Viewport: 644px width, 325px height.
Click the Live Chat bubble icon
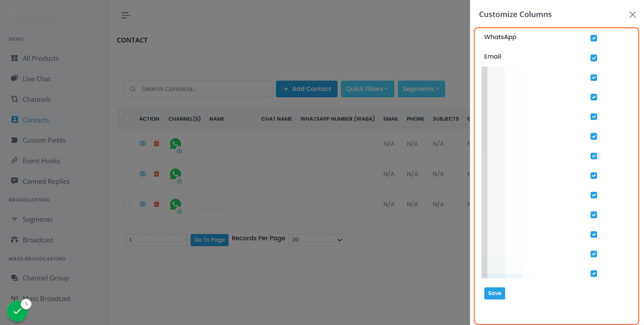[x=14, y=78]
